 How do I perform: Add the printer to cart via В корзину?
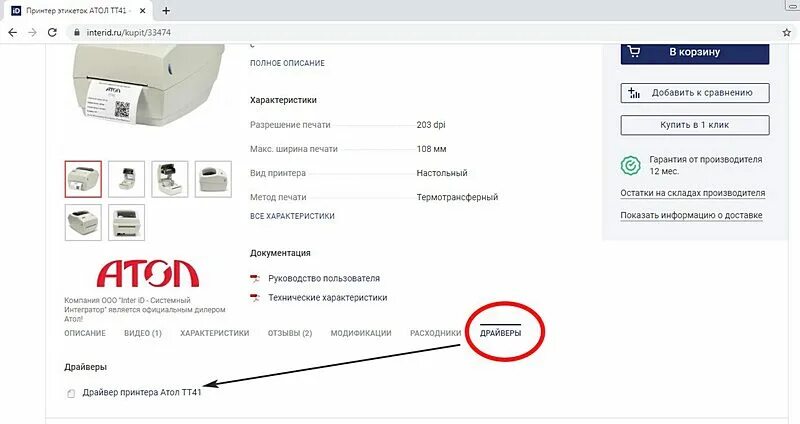695,53
